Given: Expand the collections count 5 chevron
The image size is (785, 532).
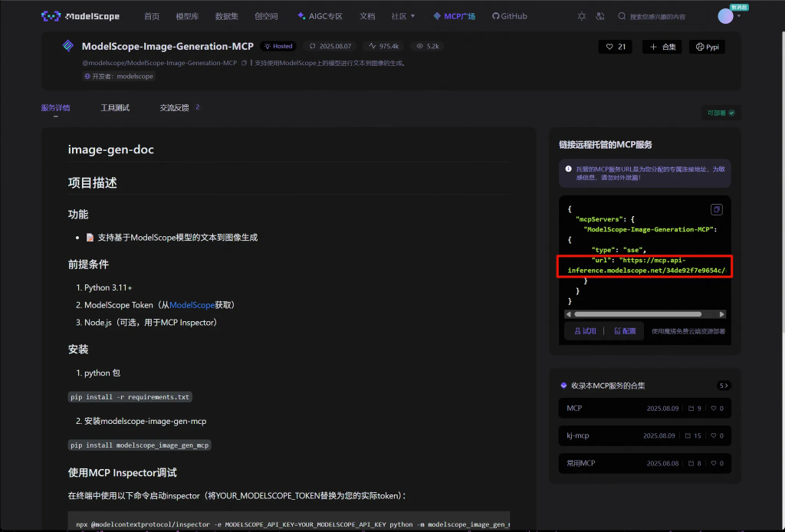Looking at the screenshot, I should tap(724, 386).
